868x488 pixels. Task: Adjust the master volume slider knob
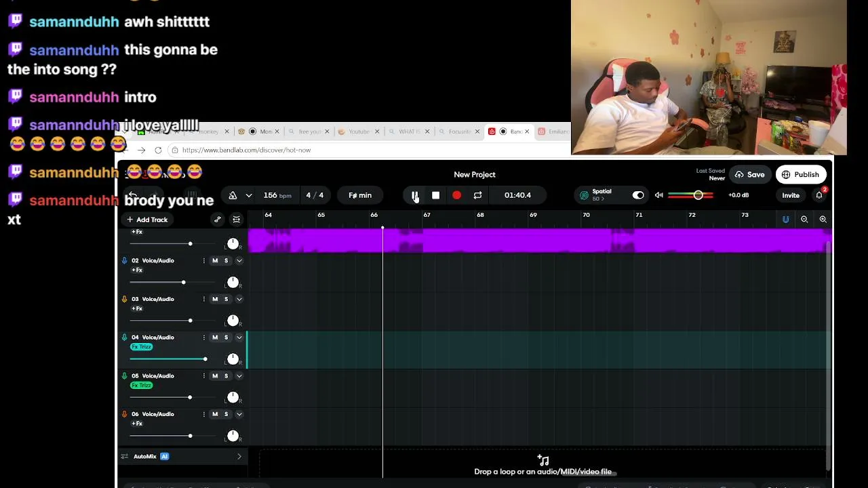tap(698, 195)
